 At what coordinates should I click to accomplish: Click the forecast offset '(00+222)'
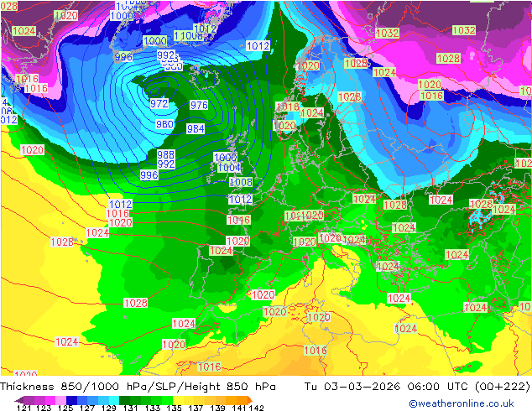coord(502,387)
